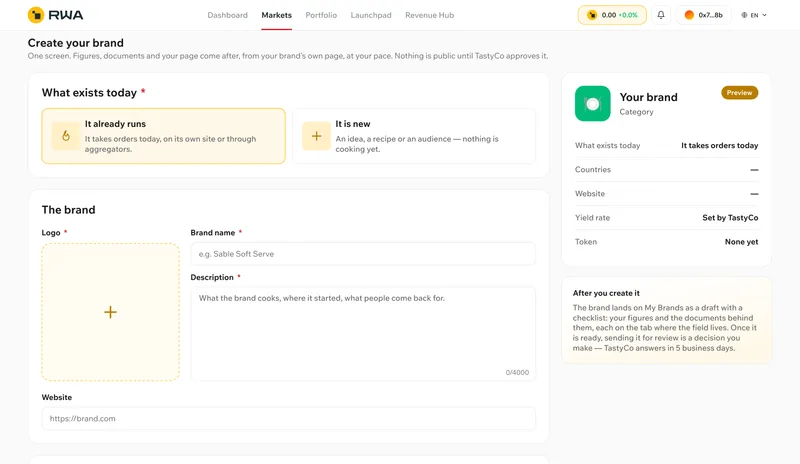Click the Token row label
The image size is (800, 464).
[586, 241]
